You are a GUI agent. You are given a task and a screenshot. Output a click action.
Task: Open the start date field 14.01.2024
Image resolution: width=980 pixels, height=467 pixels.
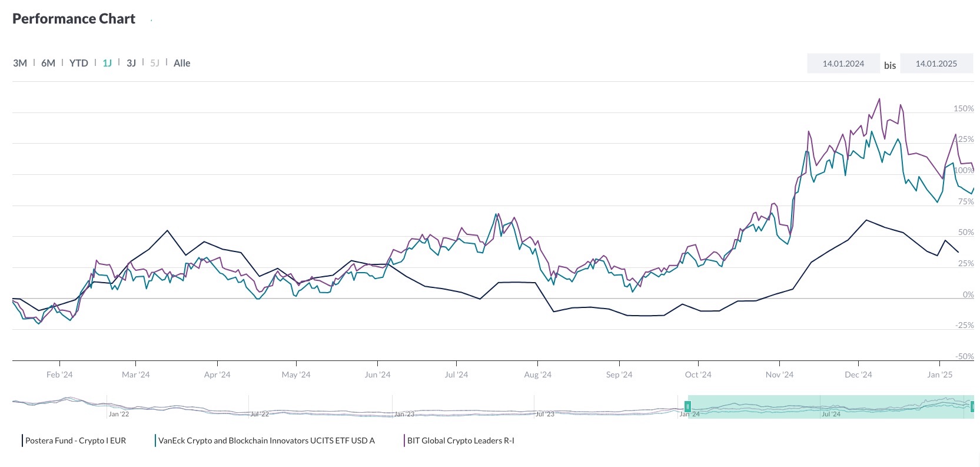click(843, 64)
